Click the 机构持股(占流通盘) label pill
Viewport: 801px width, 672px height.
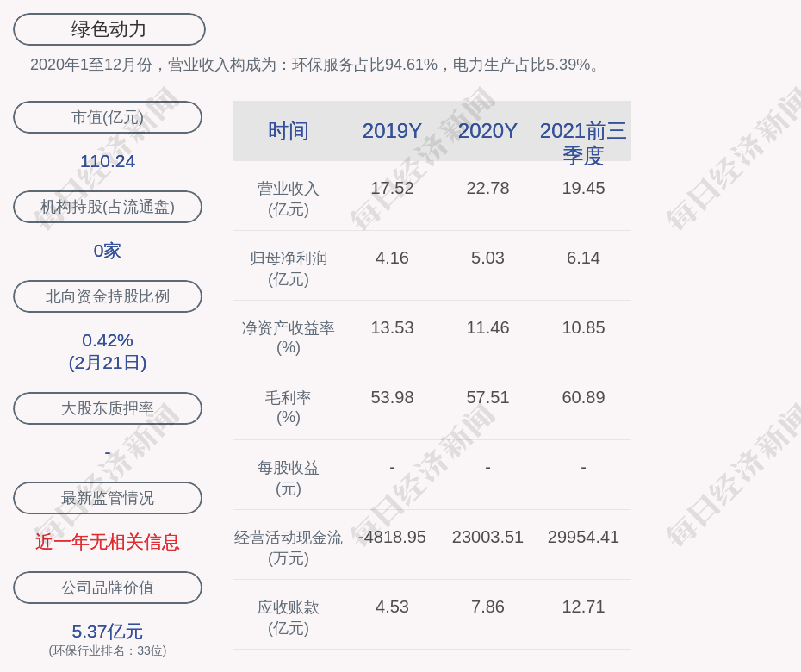pos(108,207)
